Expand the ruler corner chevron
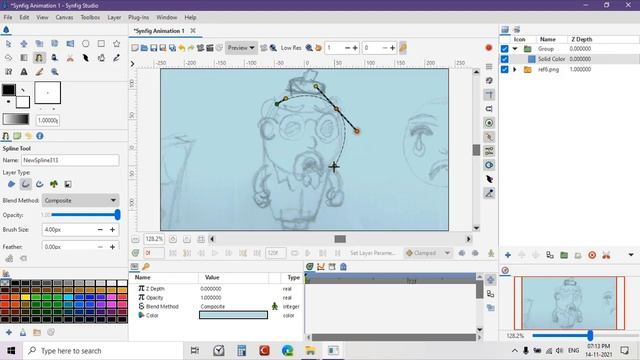This screenshot has width=640, height=360. click(132, 64)
